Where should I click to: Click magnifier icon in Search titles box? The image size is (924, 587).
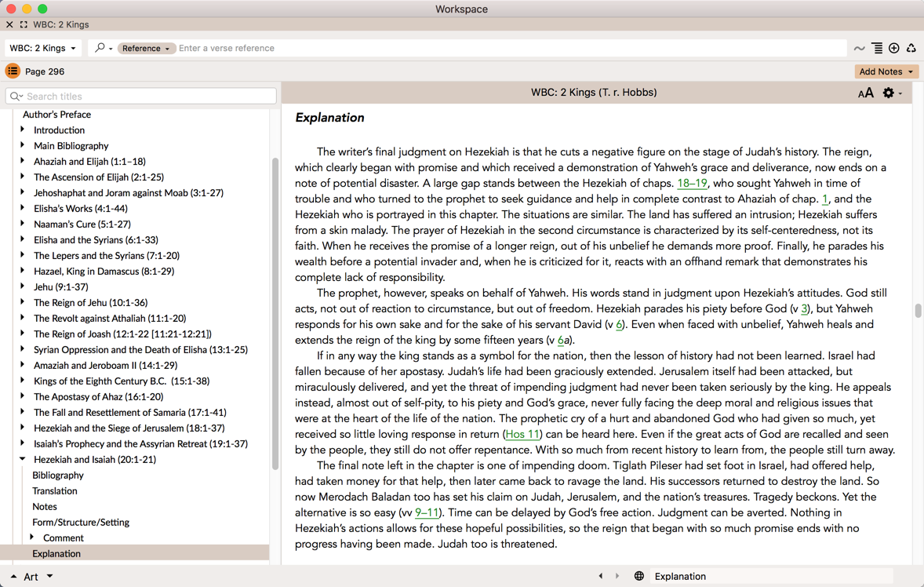[16, 96]
